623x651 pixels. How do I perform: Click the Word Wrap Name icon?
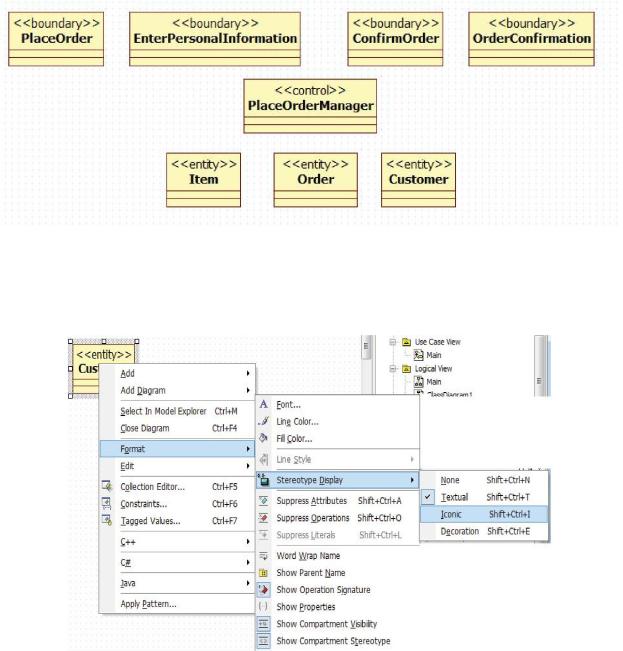[264, 556]
